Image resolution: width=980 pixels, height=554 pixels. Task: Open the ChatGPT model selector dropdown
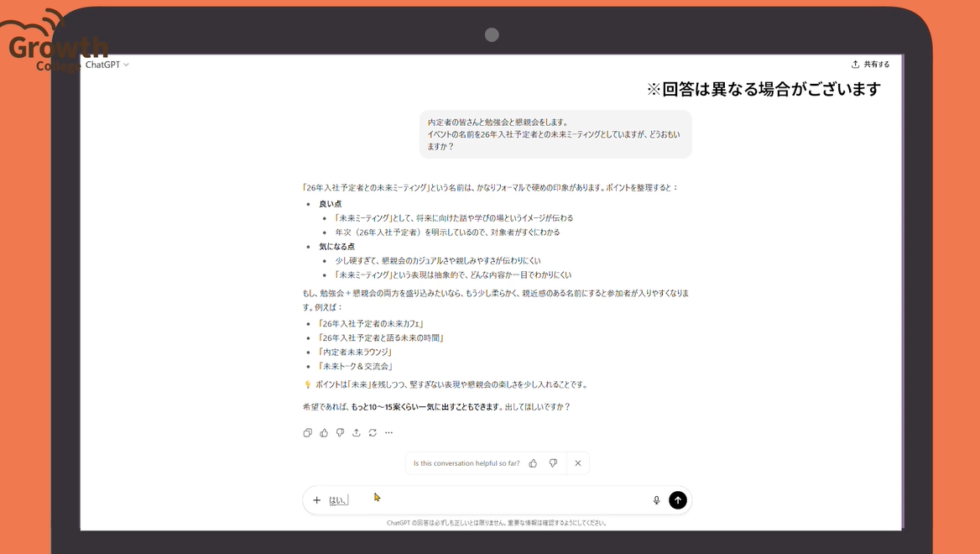(107, 65)
